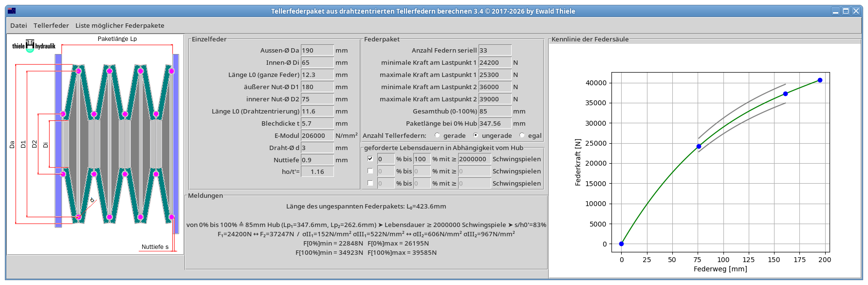
Task: Click the line 'F[0%]min = 22848N'
Action: [333, 243]
